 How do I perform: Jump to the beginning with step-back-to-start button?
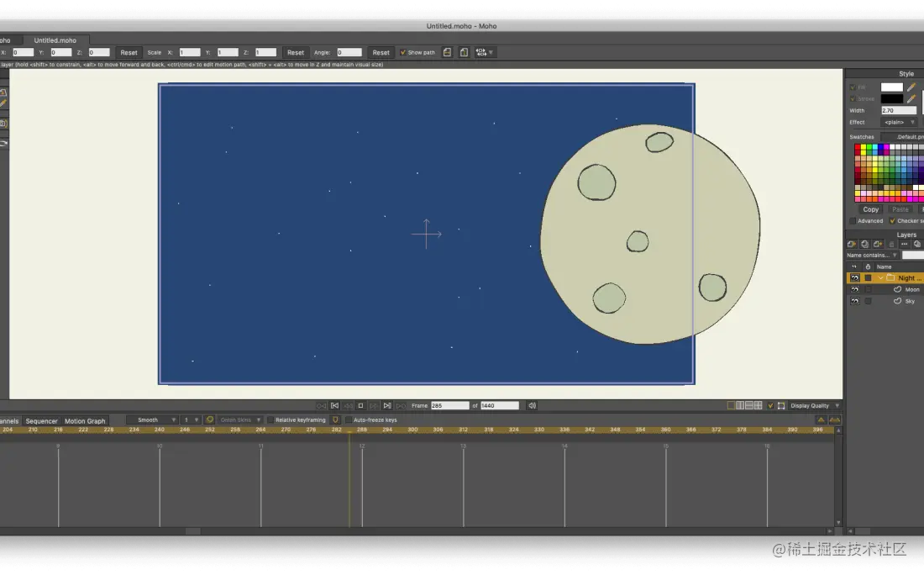334,406
